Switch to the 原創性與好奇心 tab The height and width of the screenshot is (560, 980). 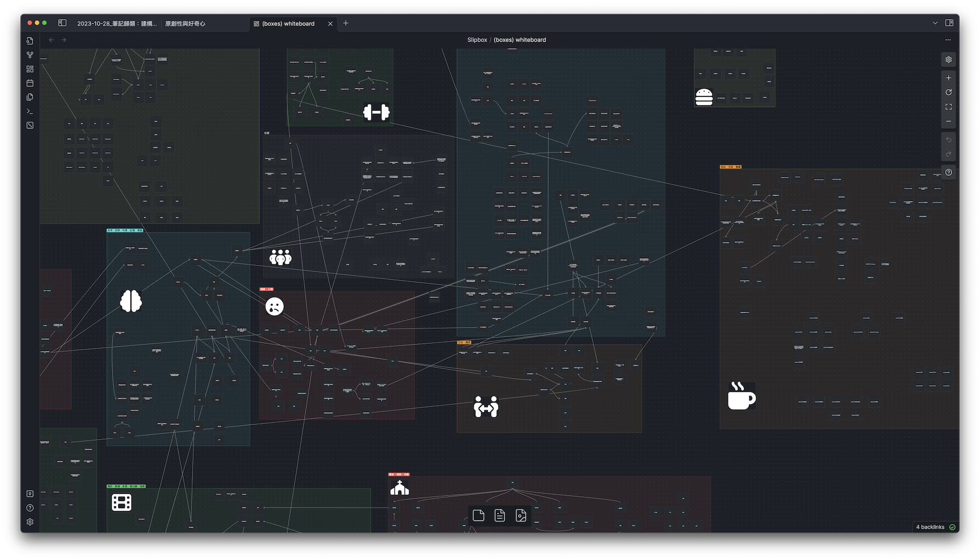185,24
